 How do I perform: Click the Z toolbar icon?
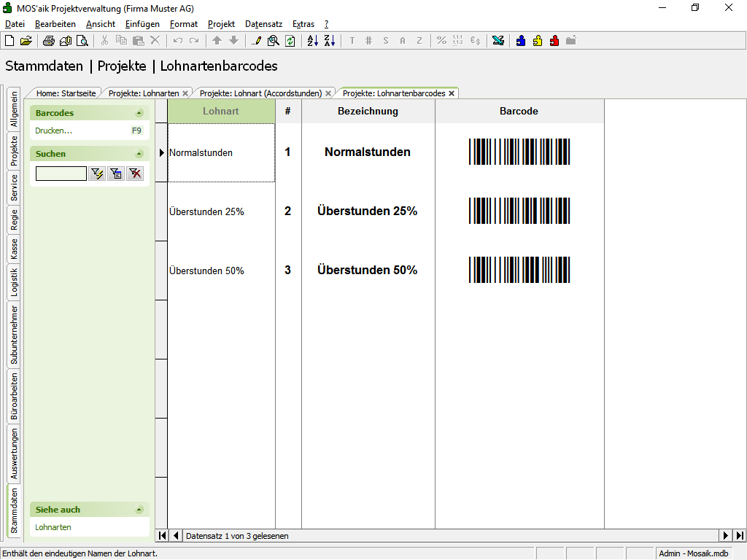[419, 41]
